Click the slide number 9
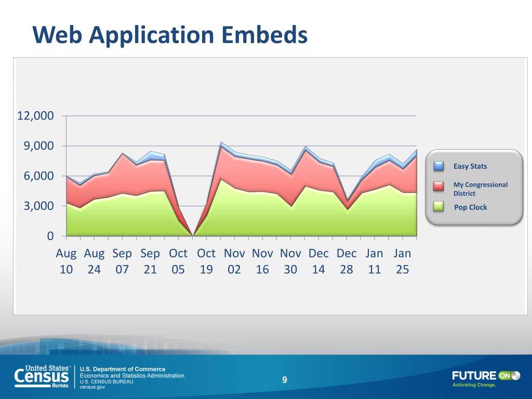 285,380
